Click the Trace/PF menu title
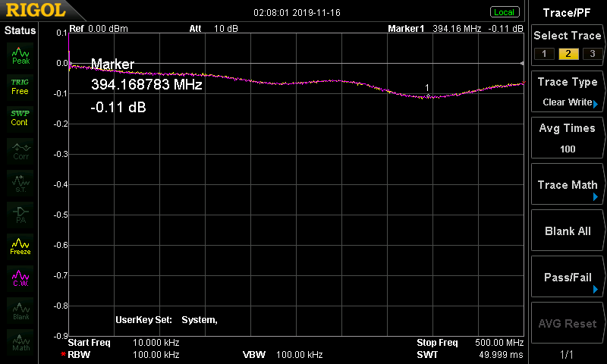Screen dimensions: 607x364 pos(568,12)
